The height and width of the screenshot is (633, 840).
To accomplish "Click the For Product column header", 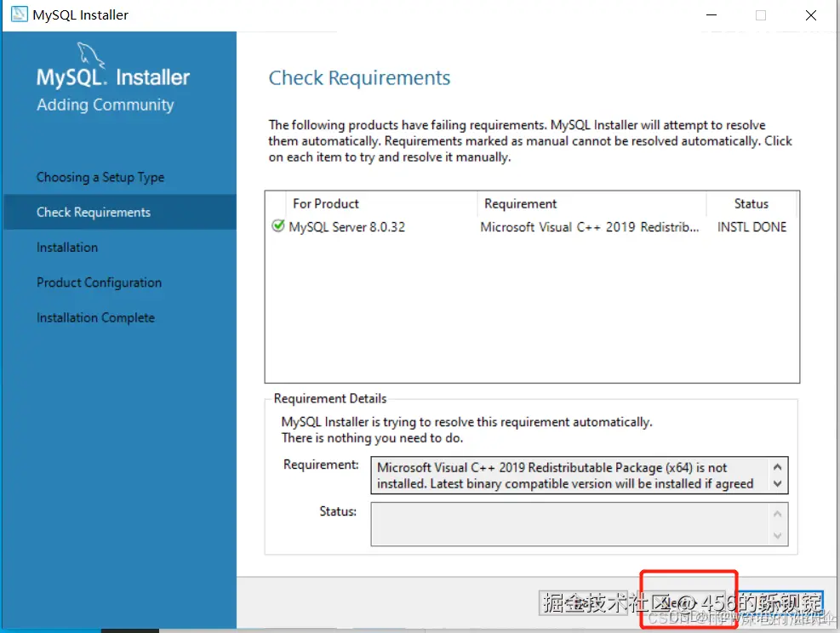I will (381, 204).
